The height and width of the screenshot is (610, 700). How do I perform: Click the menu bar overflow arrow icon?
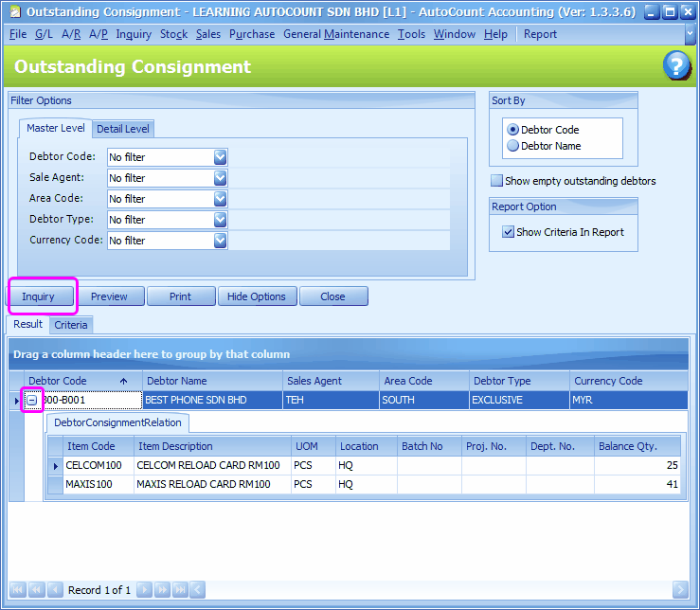click(691, 34)
